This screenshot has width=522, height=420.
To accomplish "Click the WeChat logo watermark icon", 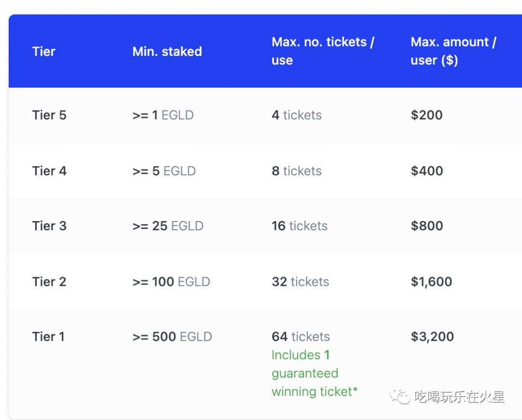I will [x=401, y=396].
